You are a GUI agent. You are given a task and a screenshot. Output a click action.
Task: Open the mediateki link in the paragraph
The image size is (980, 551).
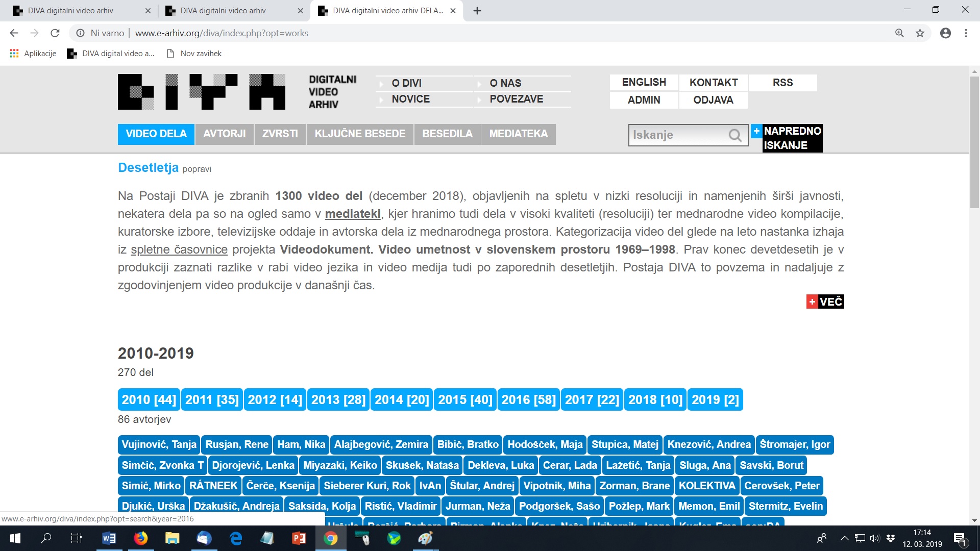353,214
